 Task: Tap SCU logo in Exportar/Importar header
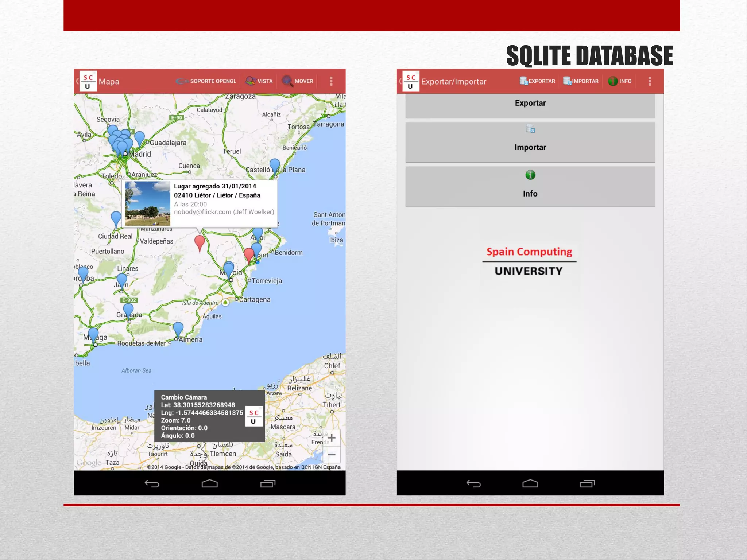click(411, 81)
